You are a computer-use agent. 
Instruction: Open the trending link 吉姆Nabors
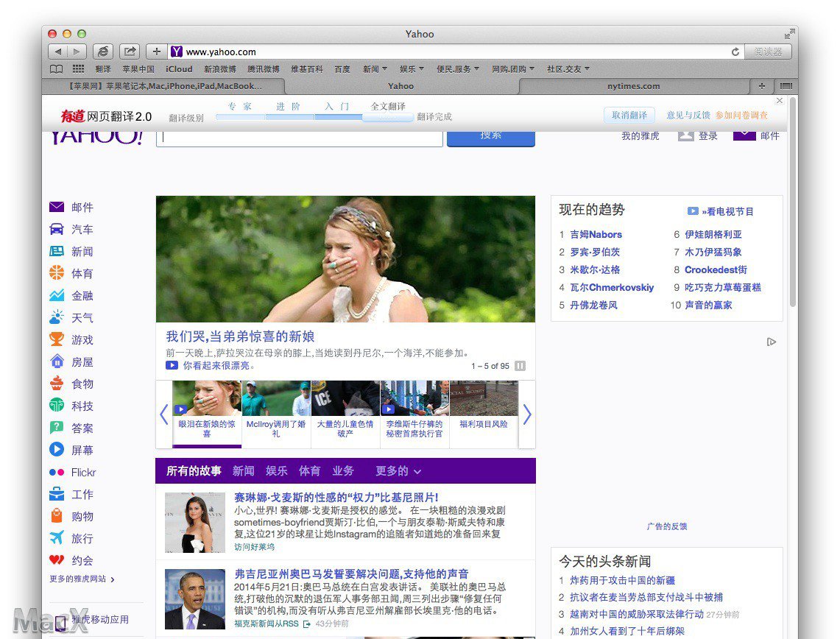coord(596,235)
